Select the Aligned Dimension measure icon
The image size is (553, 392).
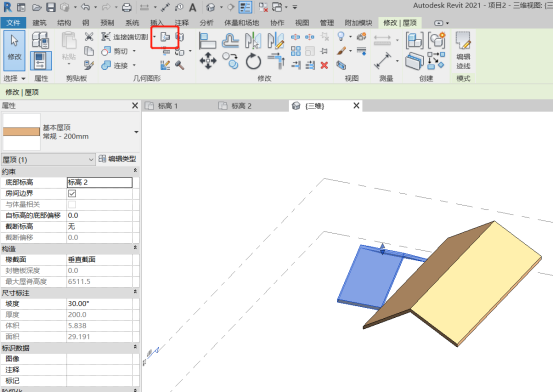pos(382,61)
